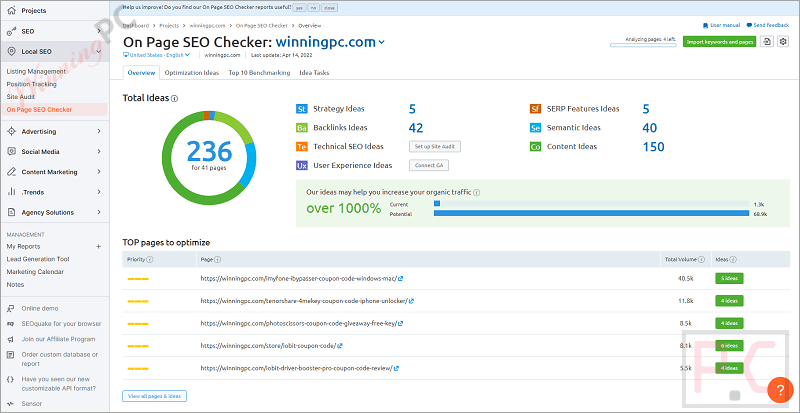
Task: Click the Content Ideas 'Co' badge
Action: (x=535, y=147)
